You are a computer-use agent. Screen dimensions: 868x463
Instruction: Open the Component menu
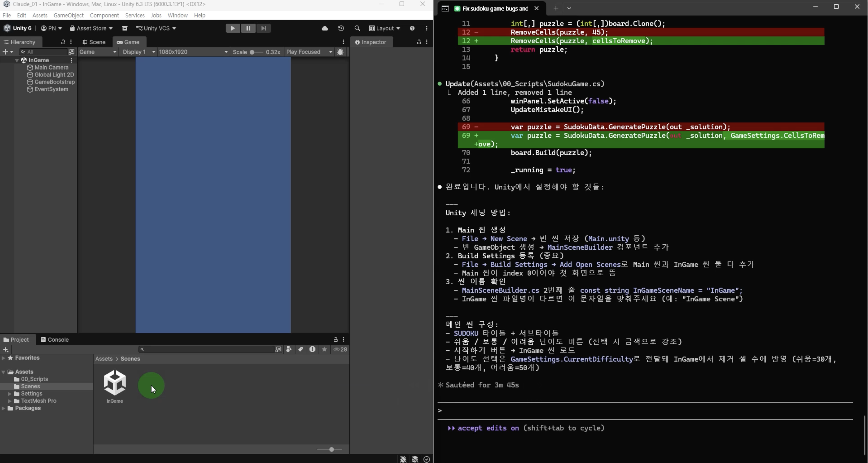tap(104, 15)
